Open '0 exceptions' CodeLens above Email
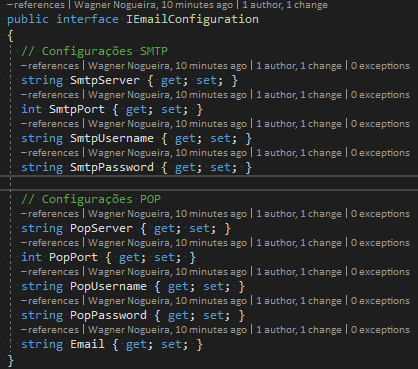This screenshot has height=369, width=418. point(380,330)
